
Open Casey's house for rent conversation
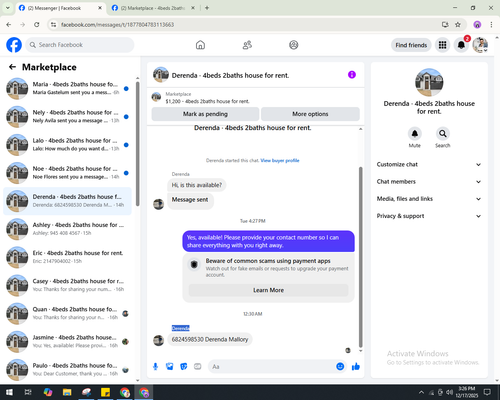[67, 285]
